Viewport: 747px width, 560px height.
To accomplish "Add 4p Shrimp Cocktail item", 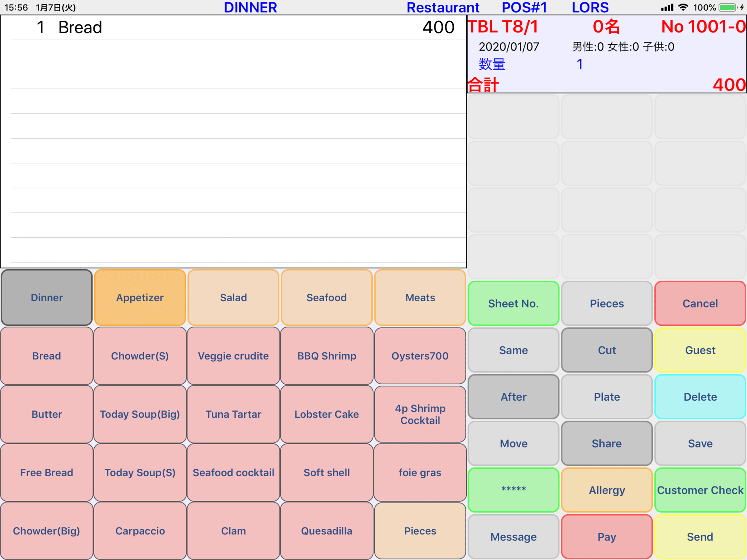I will point(420,414).
